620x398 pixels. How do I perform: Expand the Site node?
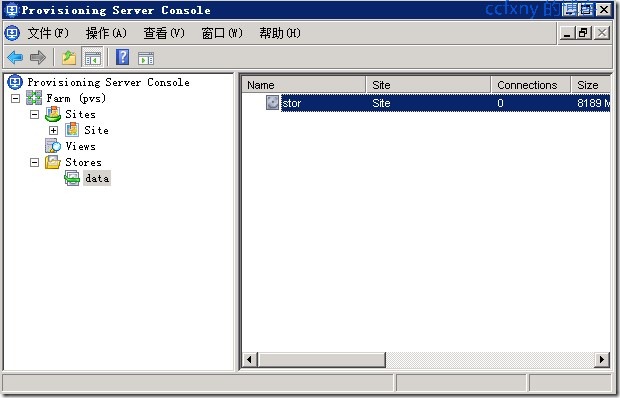point(53,130)
